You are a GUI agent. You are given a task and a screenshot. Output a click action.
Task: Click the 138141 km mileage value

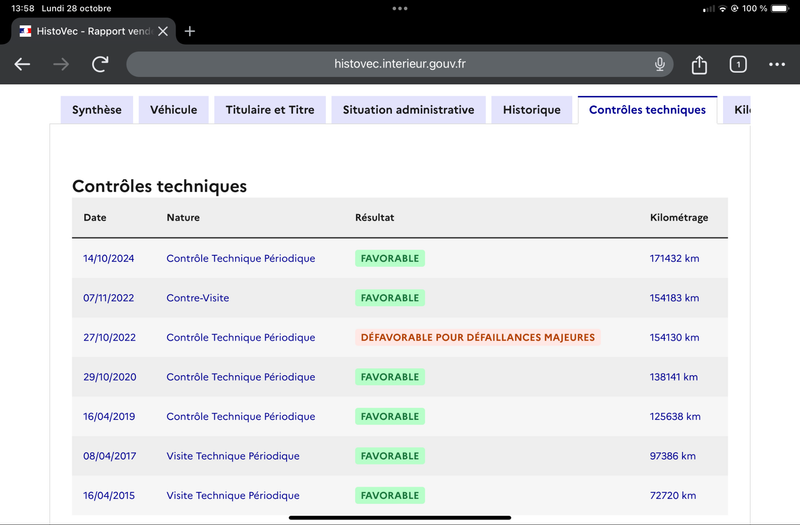(x=673, y=377)
